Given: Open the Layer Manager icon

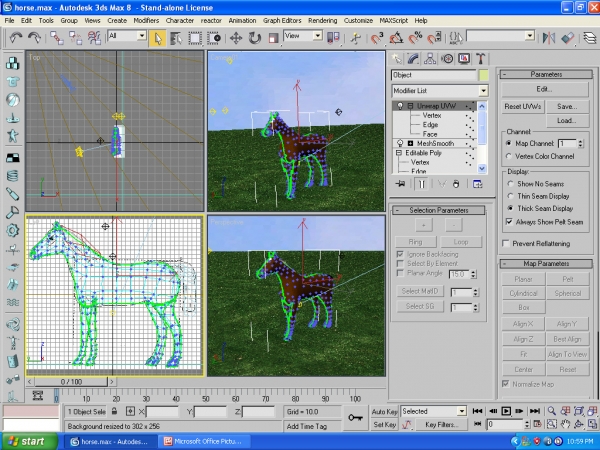Looking at the screenshot, I should [590, 38].
